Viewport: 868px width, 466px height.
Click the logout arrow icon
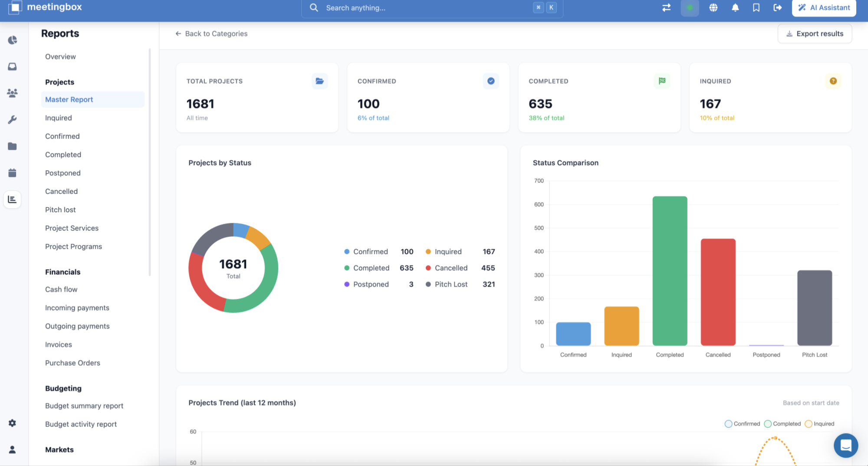click(778, 8)
